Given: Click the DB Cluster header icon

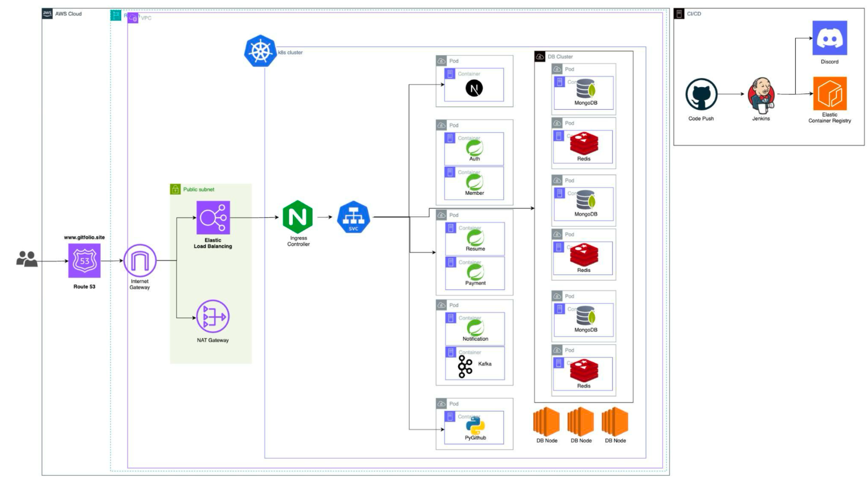Looking at the screenshot, I should [540, 56].
